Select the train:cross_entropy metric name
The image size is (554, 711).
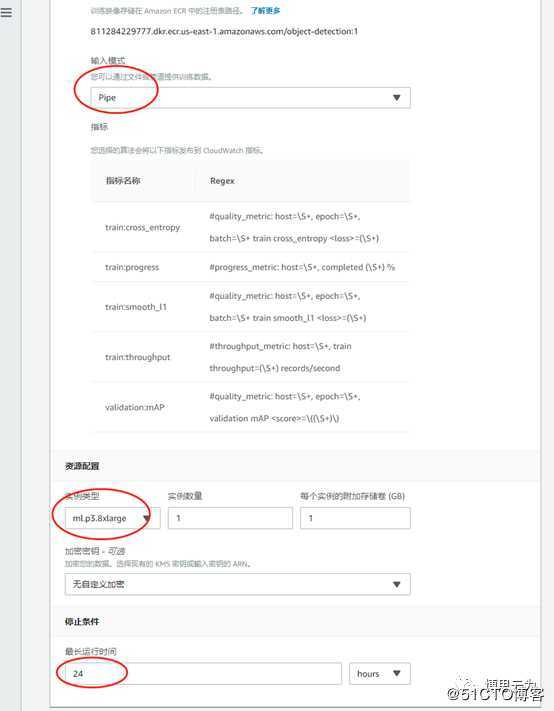pos(142,227)
